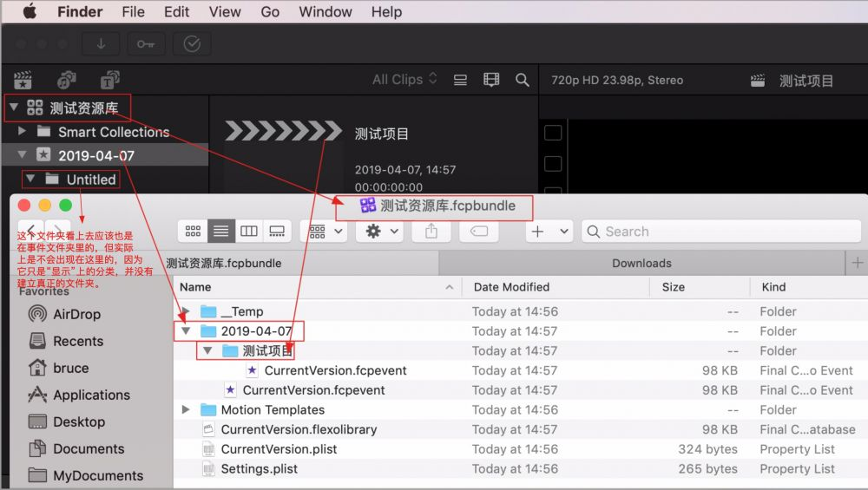Select the Untitled folder in sidebar

point(91,180)
